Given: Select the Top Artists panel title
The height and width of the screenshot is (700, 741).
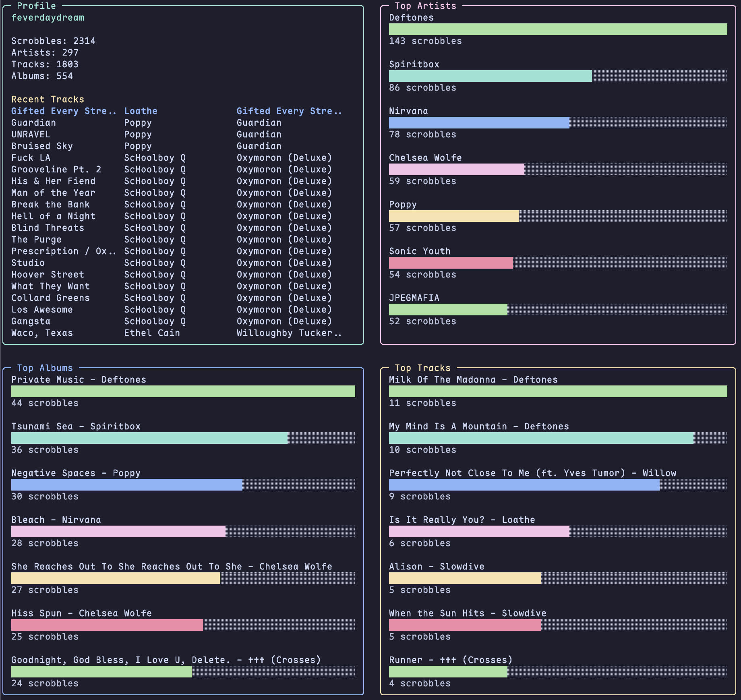Looking at the screenshot, I should click(x=425, y=6).
